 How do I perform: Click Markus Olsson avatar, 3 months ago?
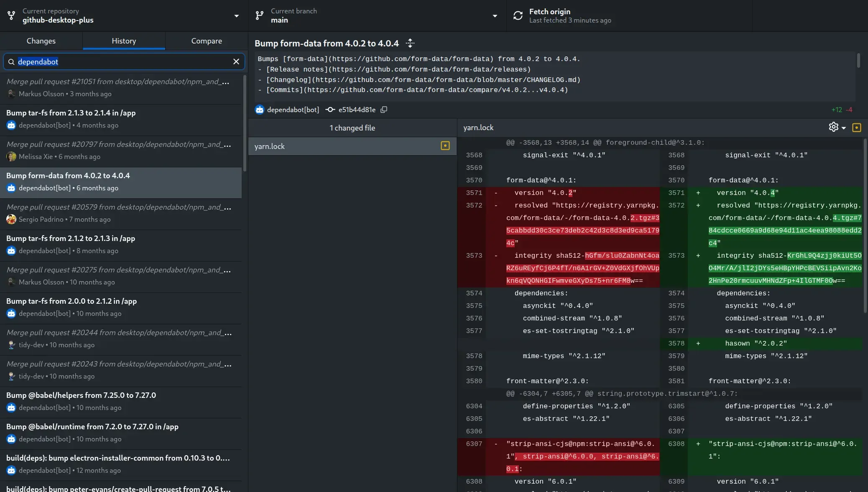coord(11,94)
